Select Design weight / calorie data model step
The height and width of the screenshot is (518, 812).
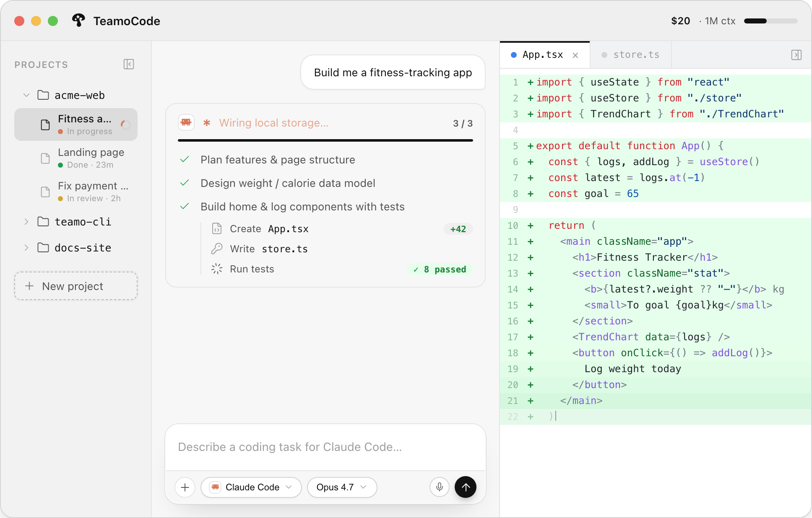pos(288,183)
